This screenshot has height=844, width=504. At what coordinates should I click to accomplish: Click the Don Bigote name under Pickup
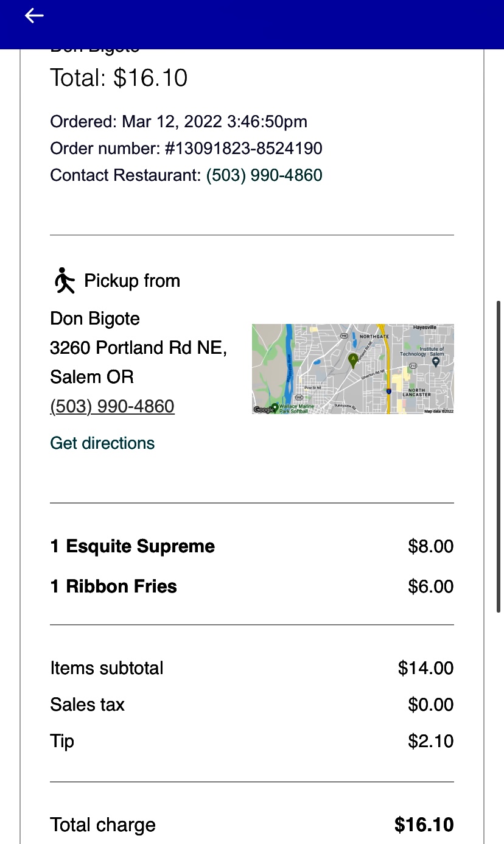(95, 318)
